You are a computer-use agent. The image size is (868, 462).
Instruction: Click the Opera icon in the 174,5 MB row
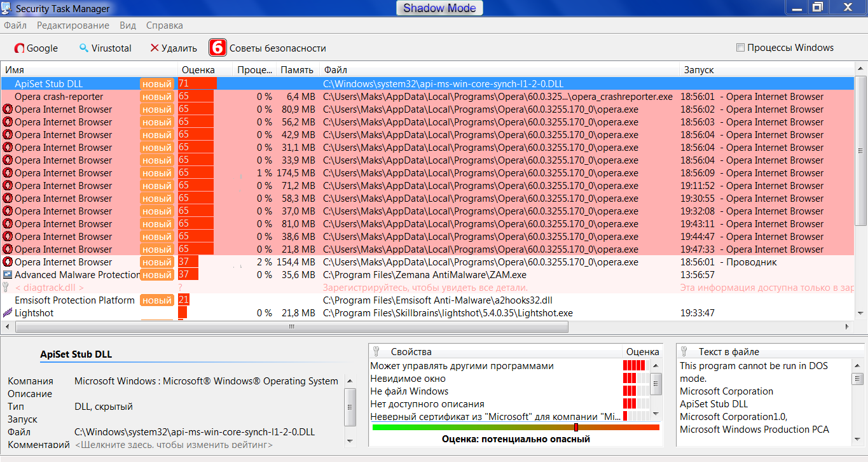pyautogui.click(x=8, y=173)
